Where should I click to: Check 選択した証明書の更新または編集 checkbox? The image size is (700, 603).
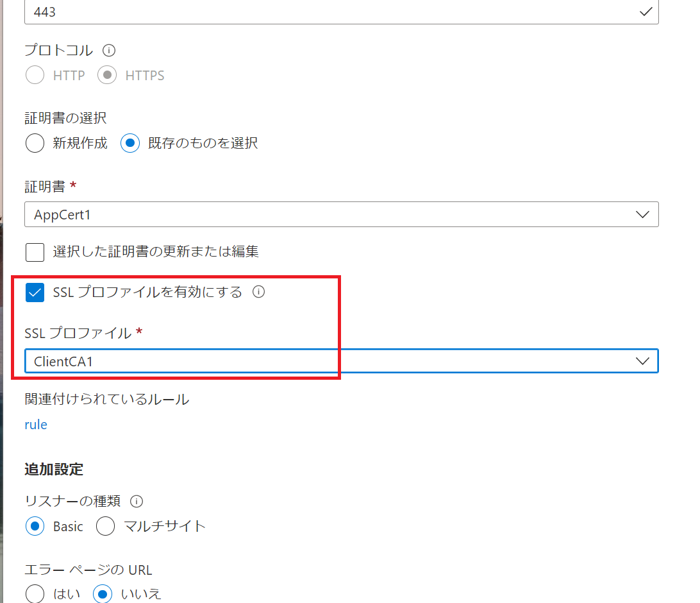tap(35, 252)
